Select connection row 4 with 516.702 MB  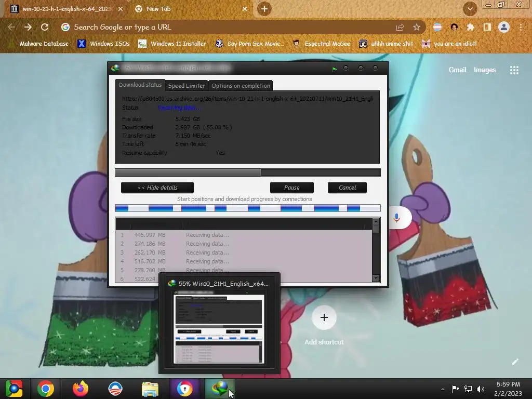pos(244,261)
